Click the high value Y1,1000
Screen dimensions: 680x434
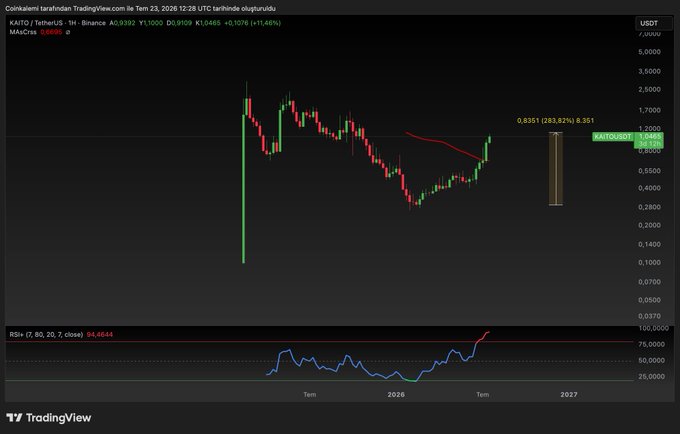(x=151, y=23)
